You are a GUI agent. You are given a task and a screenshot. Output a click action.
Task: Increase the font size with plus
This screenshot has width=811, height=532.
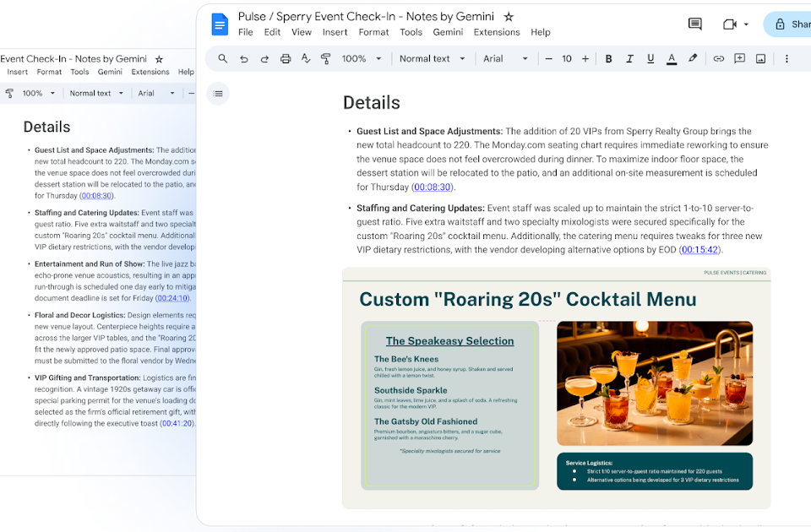click(585, 59)
